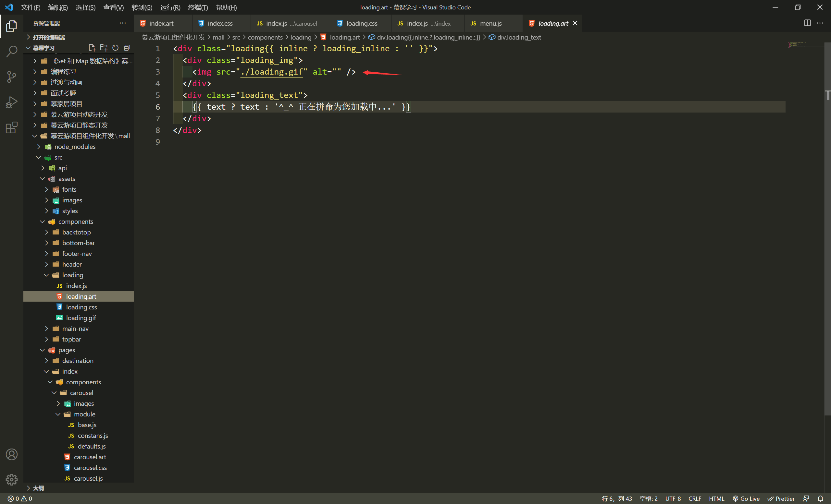This screenshot has width=831, height=504.
Task: Collapse the assets folder
Action: [67, 179]
